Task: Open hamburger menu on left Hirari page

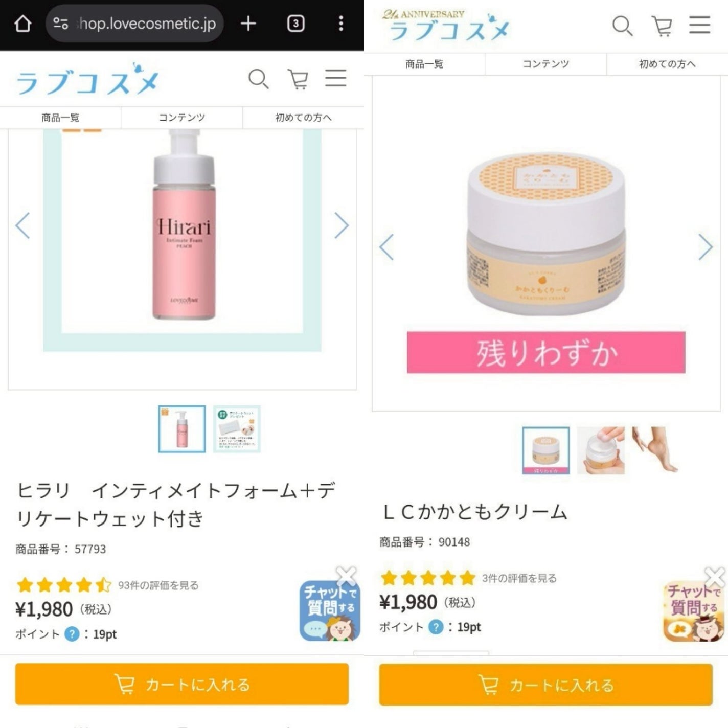Action: tap(336, 78)
